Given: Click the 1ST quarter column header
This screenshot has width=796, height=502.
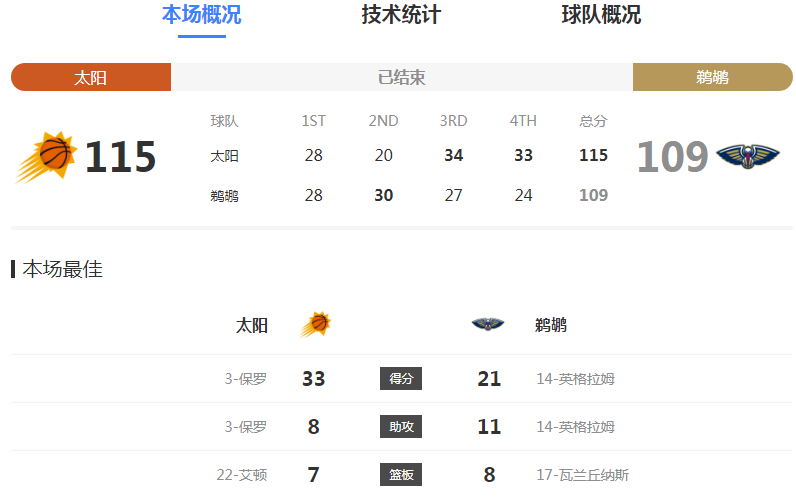Looking at the screenshot, I should coord(314,121).
